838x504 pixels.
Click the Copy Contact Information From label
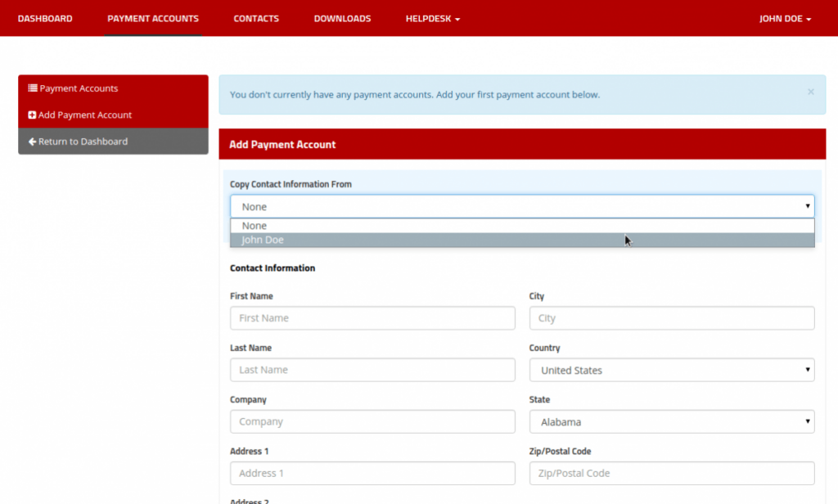[291, 184]
